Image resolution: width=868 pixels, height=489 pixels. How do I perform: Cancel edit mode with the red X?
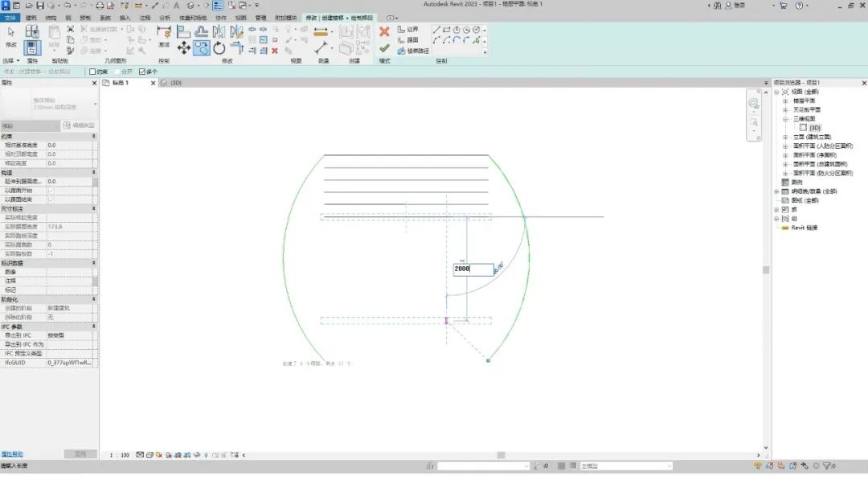(x=384, y=31)
